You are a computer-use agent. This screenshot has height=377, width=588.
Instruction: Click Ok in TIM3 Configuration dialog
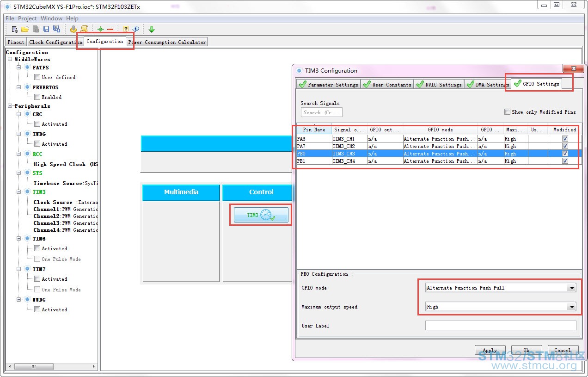527,350
